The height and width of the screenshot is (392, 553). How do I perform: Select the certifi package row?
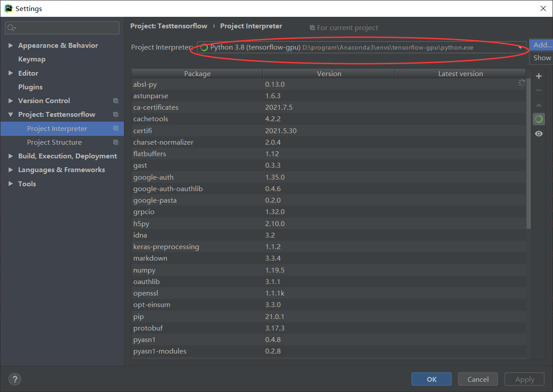tap(329, 131)
